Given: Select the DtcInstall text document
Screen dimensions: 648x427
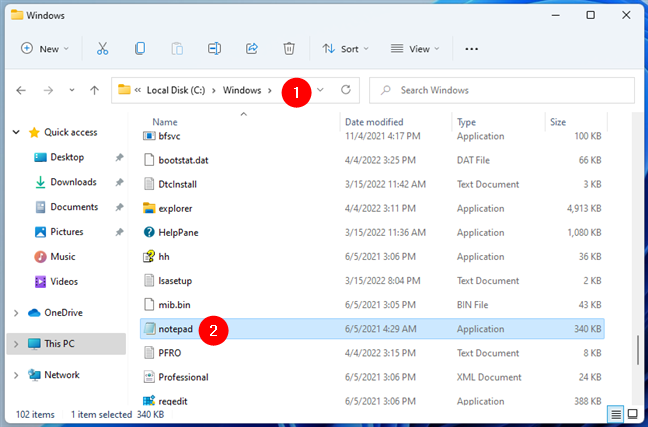Looking at the screenshot, I should (177, 184).
